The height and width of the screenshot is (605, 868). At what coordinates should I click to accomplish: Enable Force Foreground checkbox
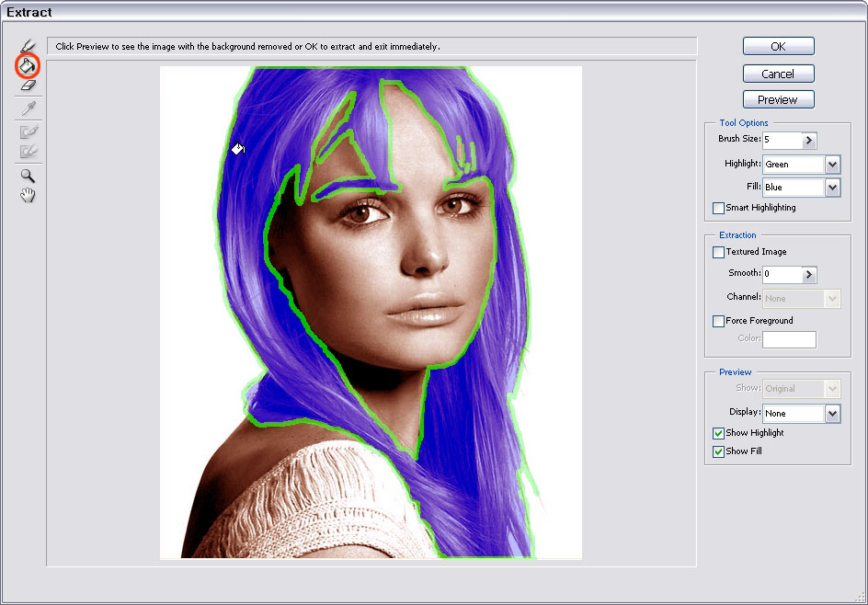coord(718,321)
